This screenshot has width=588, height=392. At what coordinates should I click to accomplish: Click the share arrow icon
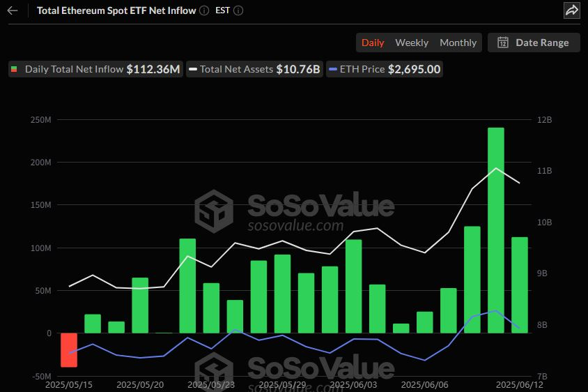571,10
